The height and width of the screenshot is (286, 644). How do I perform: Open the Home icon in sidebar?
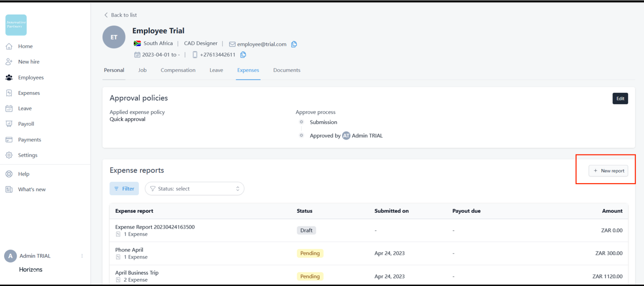coord(9,46)
